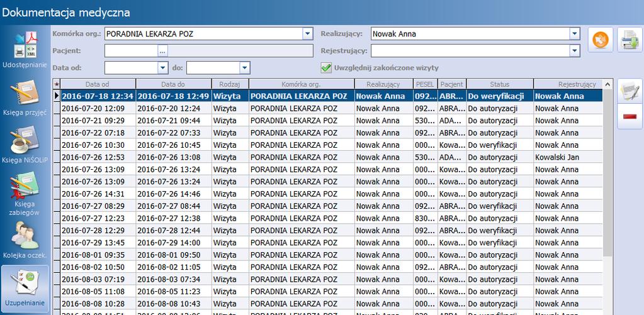Viewport: 644px width, 315px height.
Task: Click Data od date input field
Action: point(132,68)
